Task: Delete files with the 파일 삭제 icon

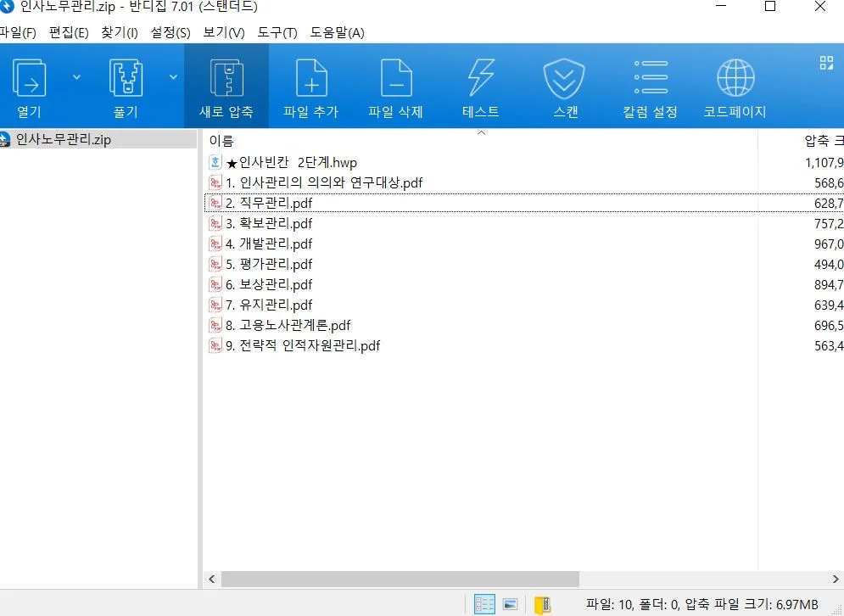Action: (396, 85)
